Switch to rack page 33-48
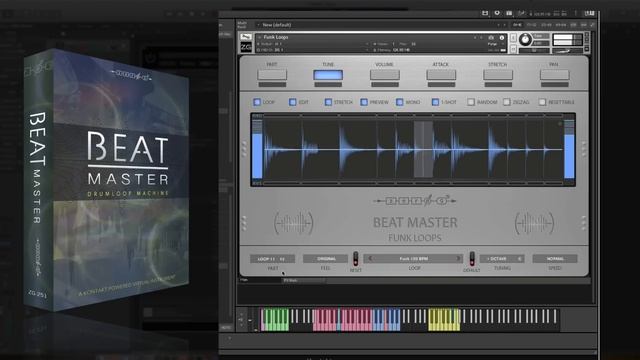This screenshot has width=640, height=360. 546,25
